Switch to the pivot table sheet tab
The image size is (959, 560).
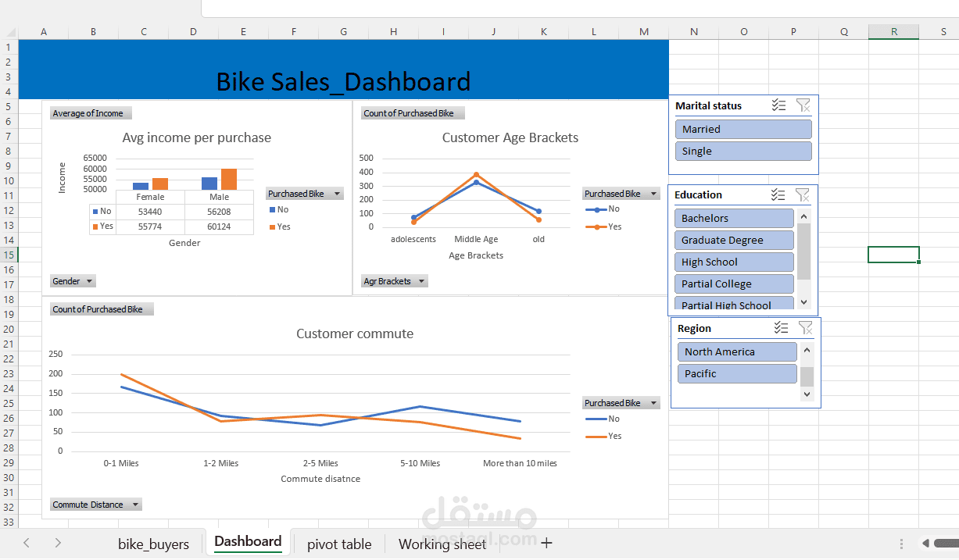click(339, 543)
